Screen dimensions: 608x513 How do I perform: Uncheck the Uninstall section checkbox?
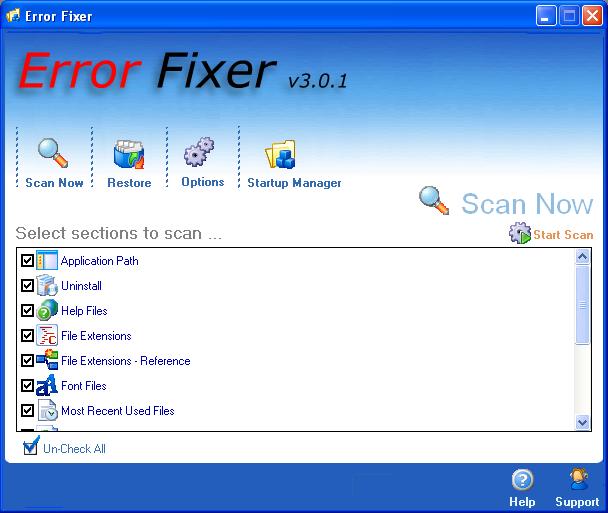click(28, 286)
